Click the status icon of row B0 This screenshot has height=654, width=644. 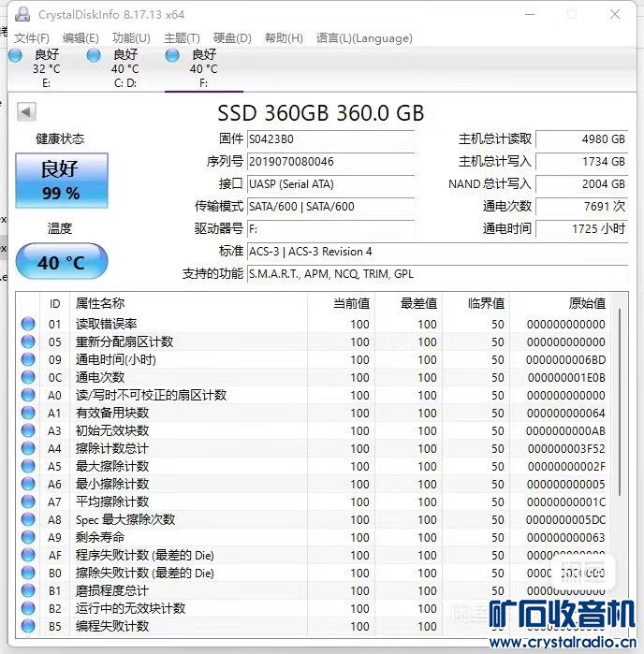(x=28, y=573)
